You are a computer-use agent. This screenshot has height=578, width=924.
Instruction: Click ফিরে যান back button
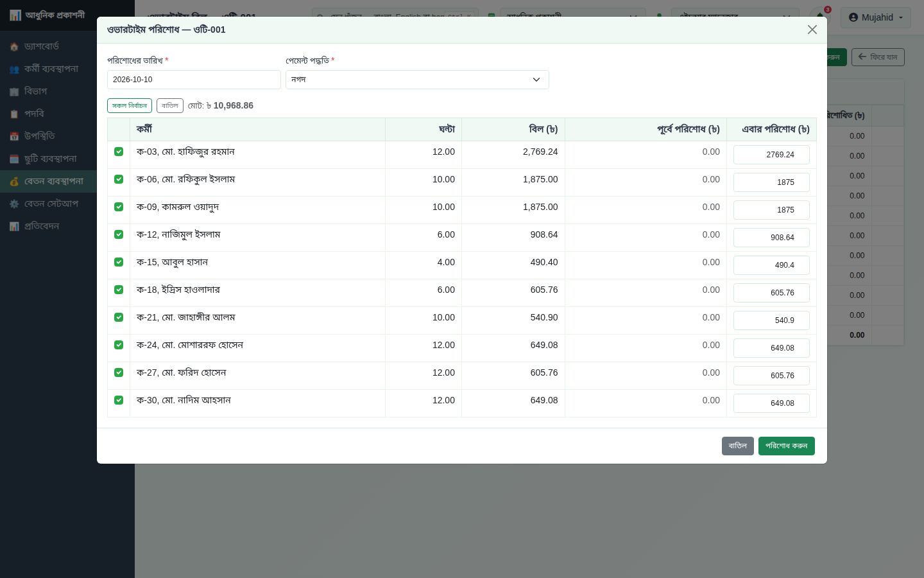tap(878, 57)
